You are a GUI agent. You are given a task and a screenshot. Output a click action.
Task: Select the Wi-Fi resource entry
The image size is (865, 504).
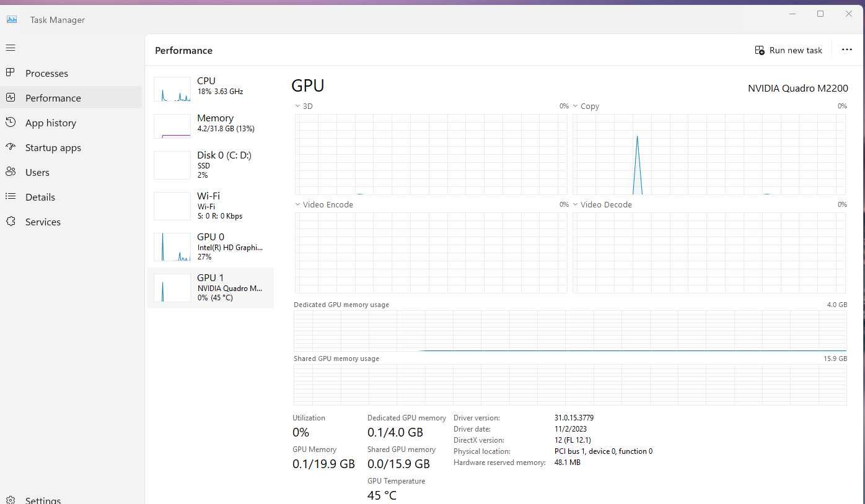coord(210,206)
